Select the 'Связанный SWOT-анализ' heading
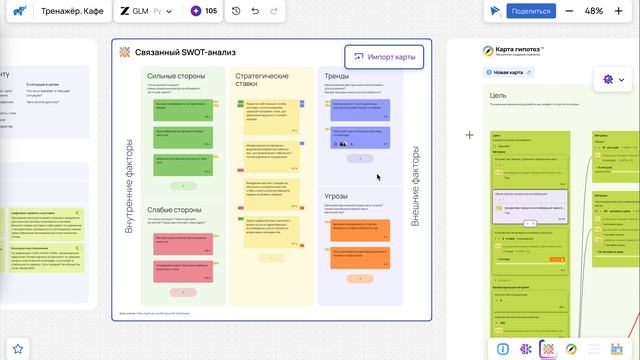Viewport: 640px width, 360px height. point(185,52)
